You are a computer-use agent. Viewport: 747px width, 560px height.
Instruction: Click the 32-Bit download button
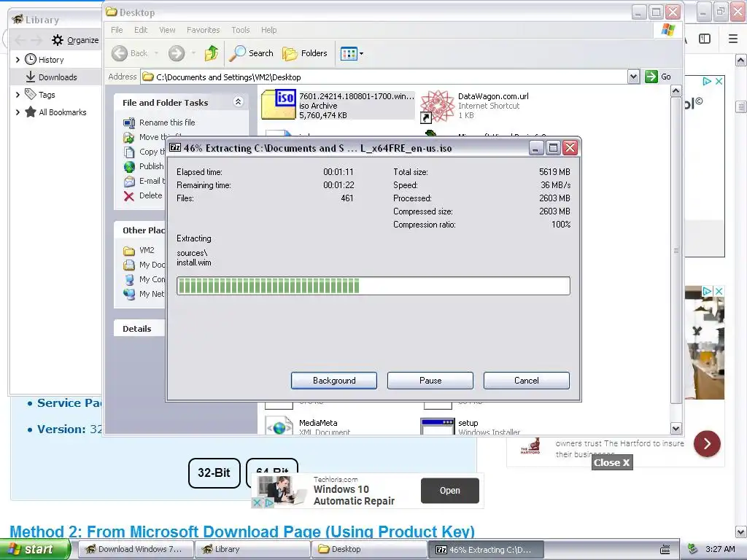pyautogui.click(x=214, y=472)
